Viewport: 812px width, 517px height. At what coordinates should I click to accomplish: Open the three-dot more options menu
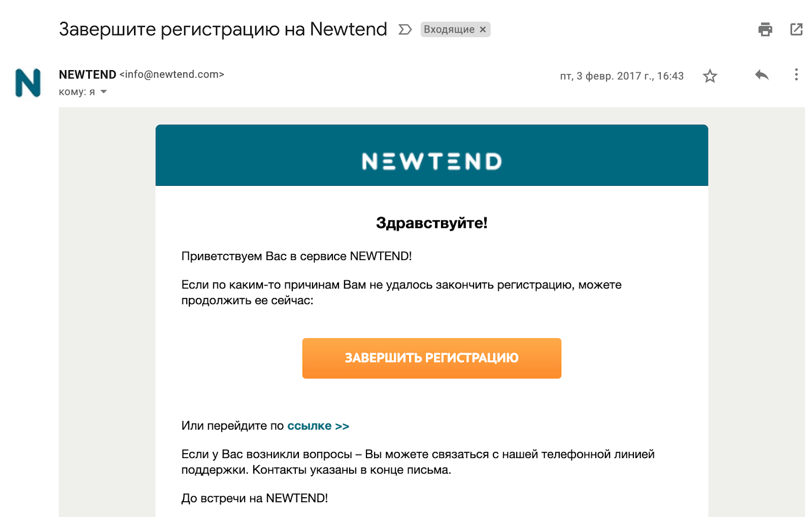796,75
